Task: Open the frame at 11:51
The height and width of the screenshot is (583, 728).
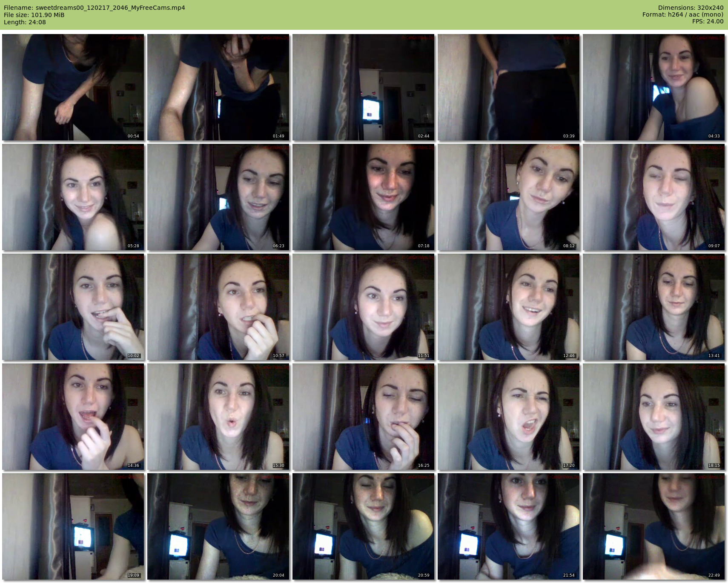Action: click(x=363, y=307)
